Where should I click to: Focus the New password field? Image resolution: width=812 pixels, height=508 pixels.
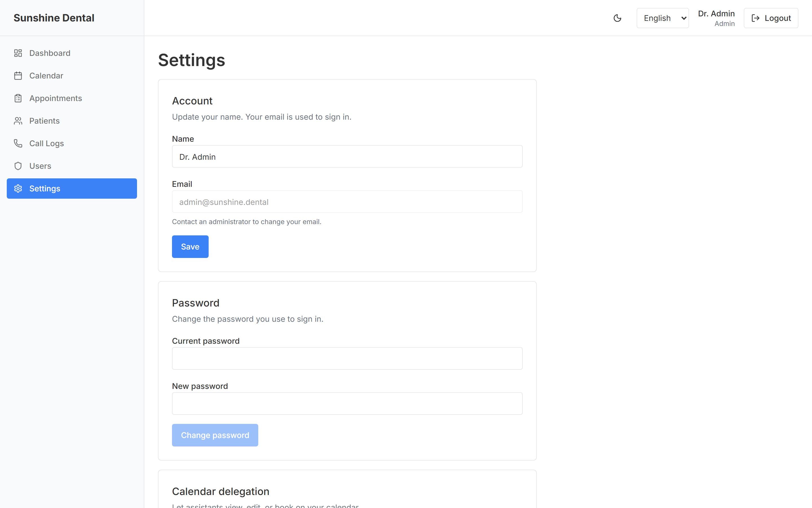[x=347, y=404]
